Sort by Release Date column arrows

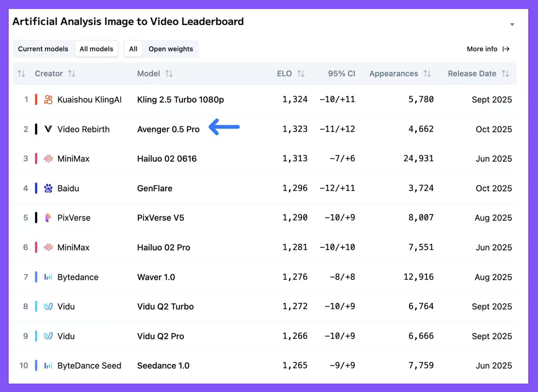505,74
